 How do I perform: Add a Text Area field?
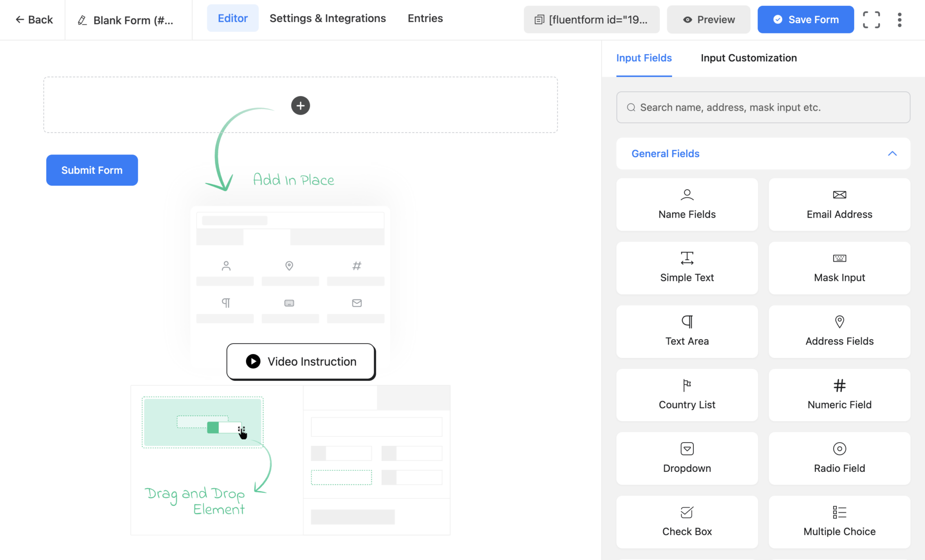click(x=687, y=331)
